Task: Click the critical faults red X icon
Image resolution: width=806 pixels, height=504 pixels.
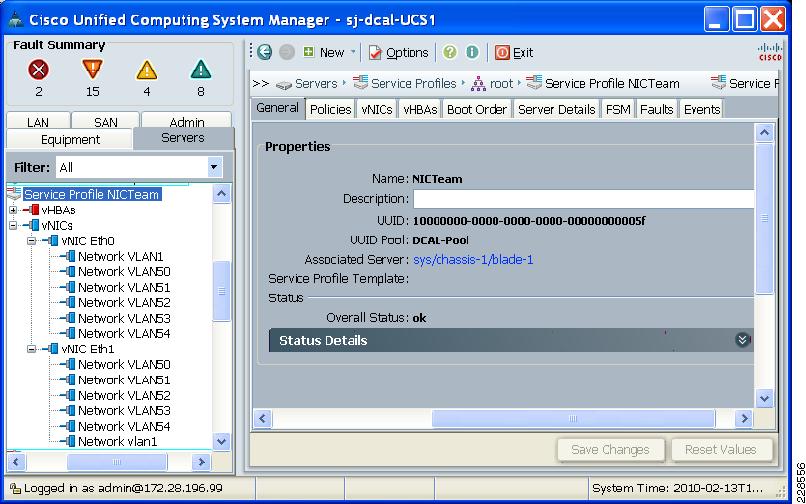Action: coord(39,69)
